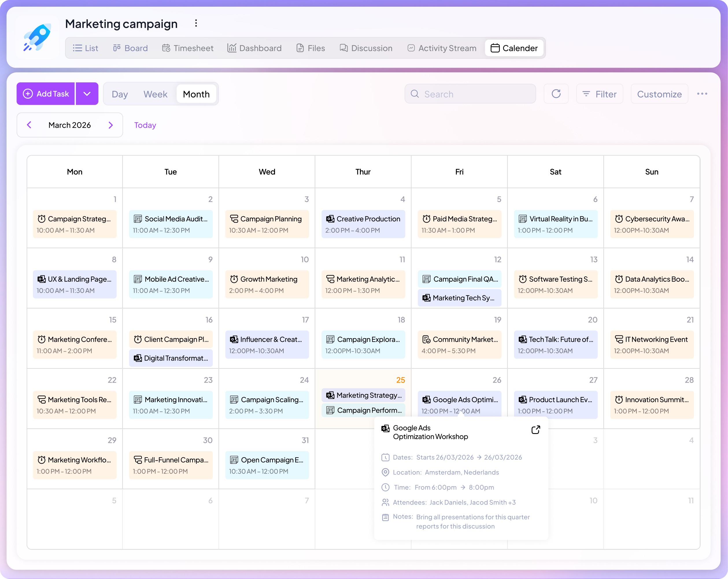The image size is (728, 579).
Task: Open Campaign Perform... event
Action: point(363,410)
